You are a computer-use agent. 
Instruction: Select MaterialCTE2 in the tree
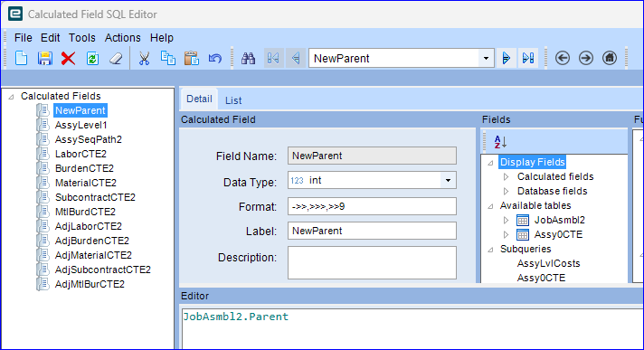click(x=85, y=183)
